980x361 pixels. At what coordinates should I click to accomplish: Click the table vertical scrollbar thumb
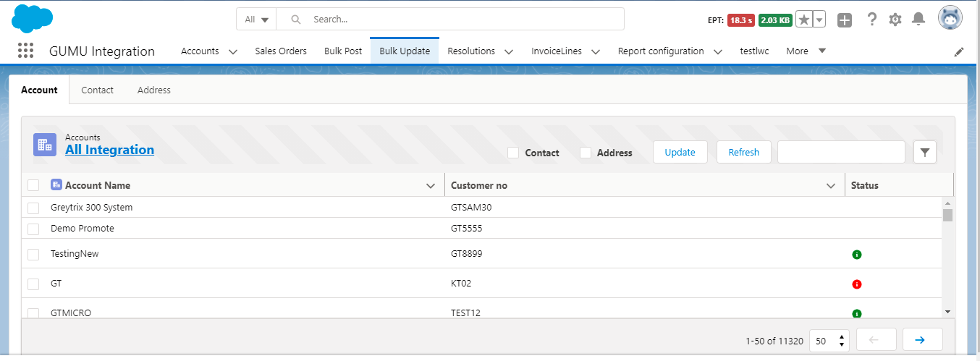click(948, 215)
